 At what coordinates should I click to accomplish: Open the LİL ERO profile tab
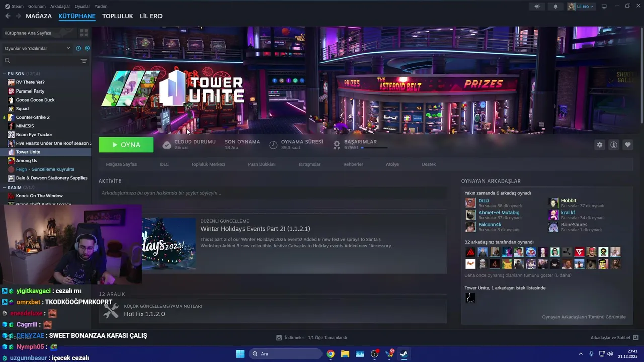pos(151,16)
